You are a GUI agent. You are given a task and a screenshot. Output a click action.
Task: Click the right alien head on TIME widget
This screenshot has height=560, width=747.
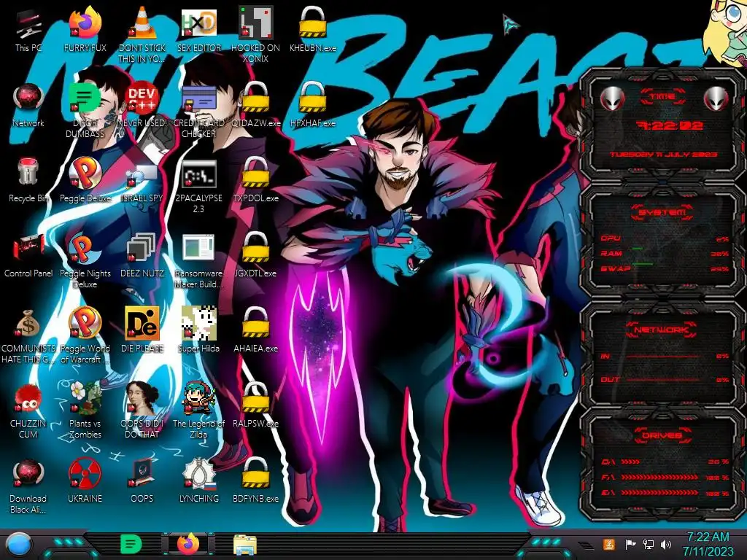[716, 99]
